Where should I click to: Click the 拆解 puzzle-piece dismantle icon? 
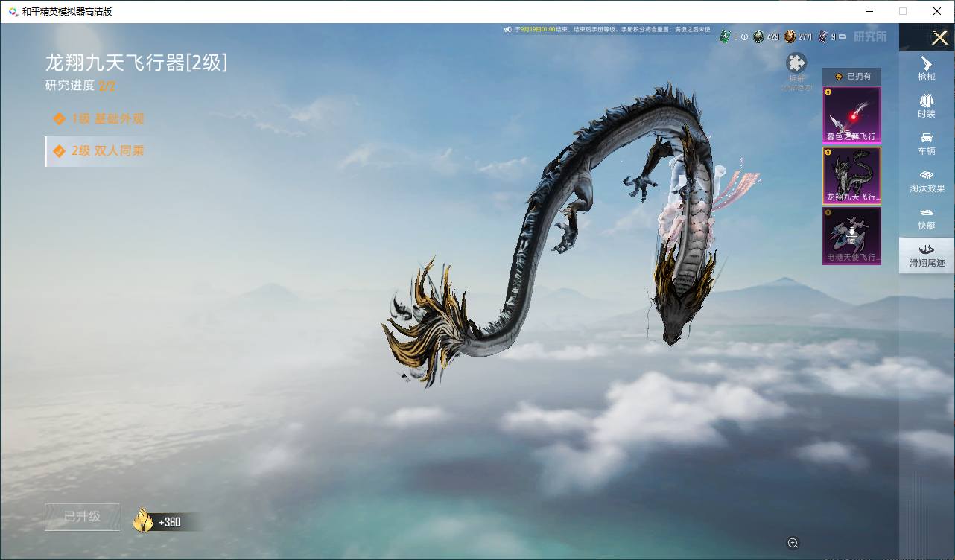point(796,63)
